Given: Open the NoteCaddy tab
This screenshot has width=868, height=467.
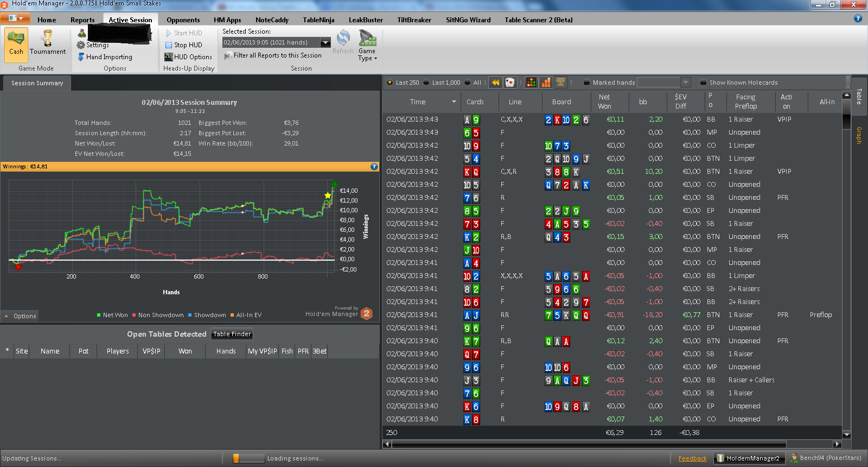Looking at the screenshot, I should click(272, 20).
